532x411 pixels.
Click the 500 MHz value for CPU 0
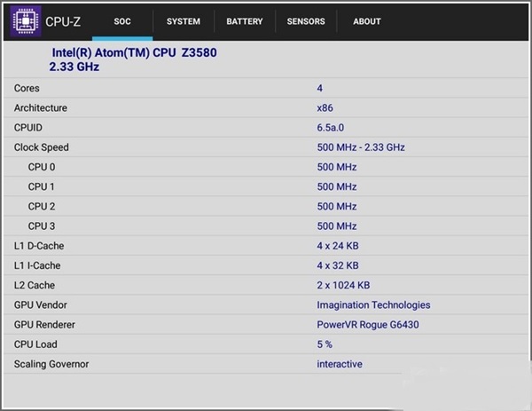point(337,167)
